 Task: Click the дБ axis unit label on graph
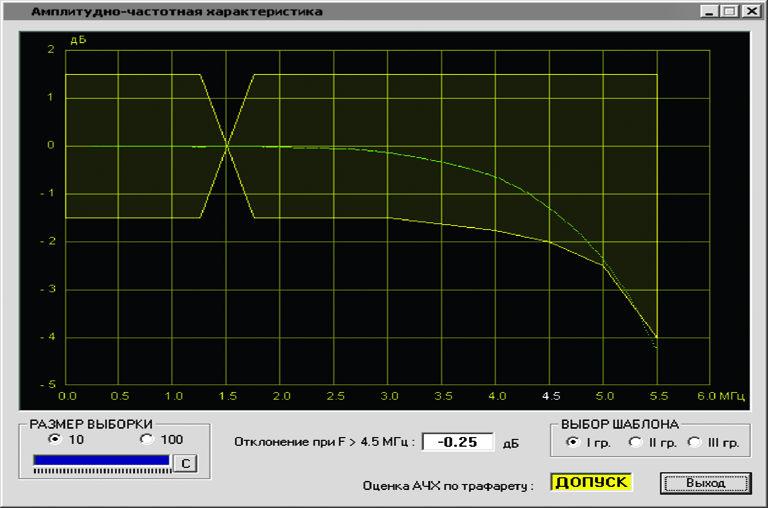click(x=78, y=40)
